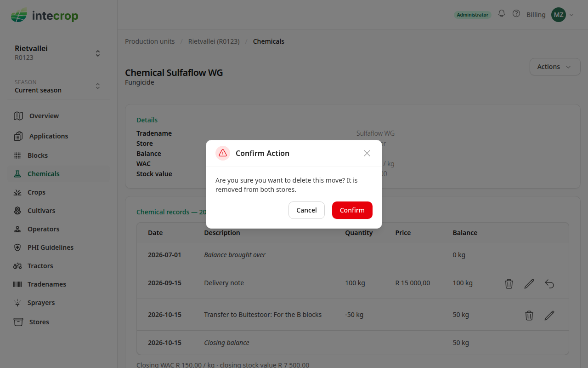This screenshot has width=588, height=368.
Task: Click the Administrator badge
Action: [473, 15]
